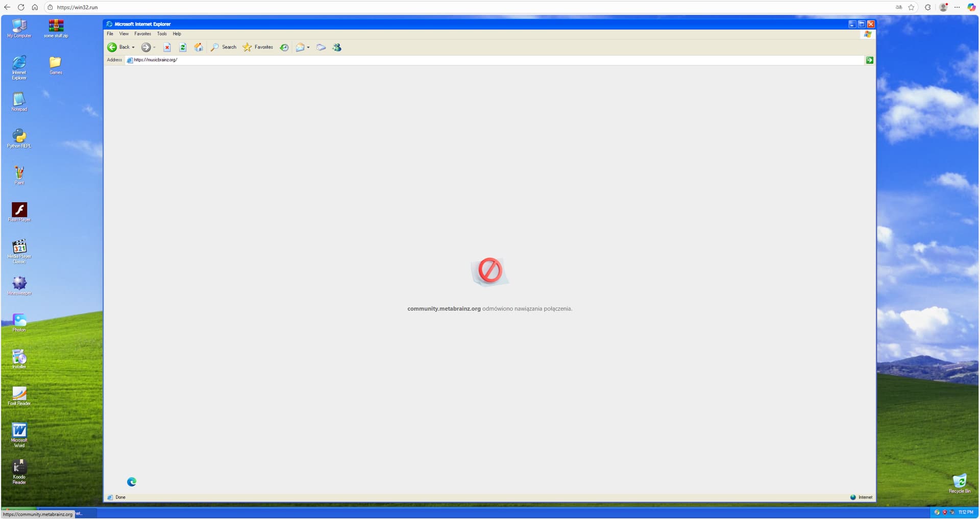980x519 pixels.
Task: Select the Installer desktop icon
Action: pos(19,359)
